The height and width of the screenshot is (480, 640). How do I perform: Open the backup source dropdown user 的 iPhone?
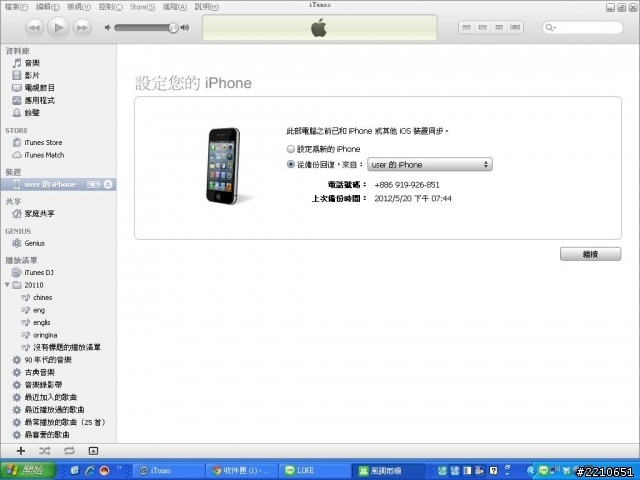point(430,164)
